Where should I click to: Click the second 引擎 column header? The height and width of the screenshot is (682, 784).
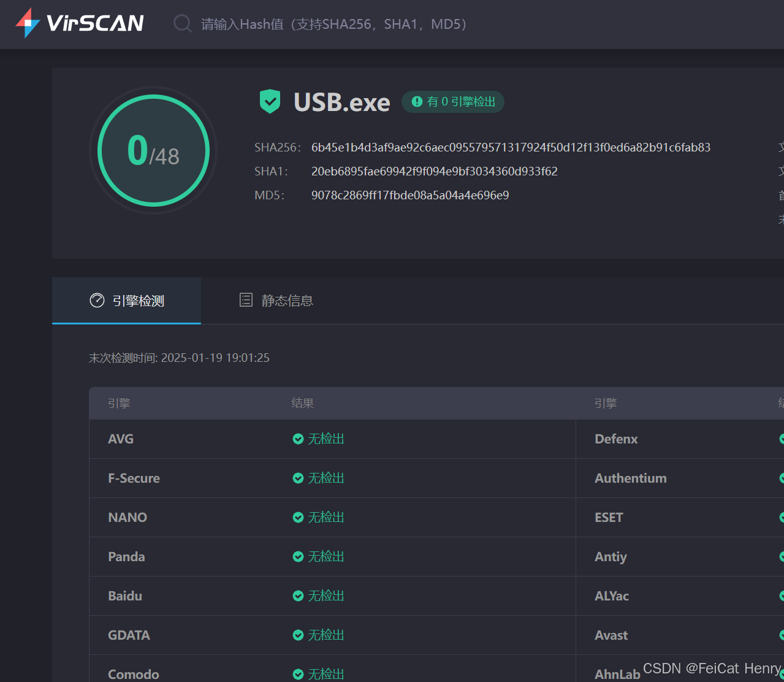pos(606,403)
